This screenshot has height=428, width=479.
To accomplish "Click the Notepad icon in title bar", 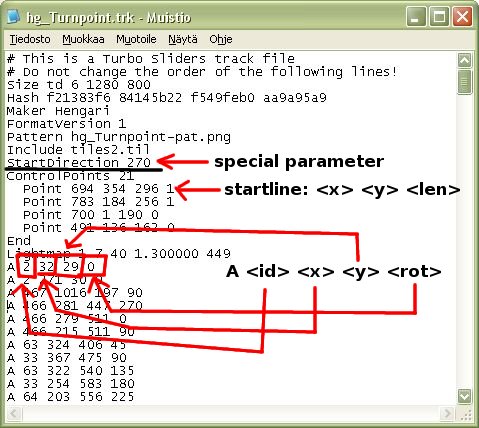I will (13, 16).
